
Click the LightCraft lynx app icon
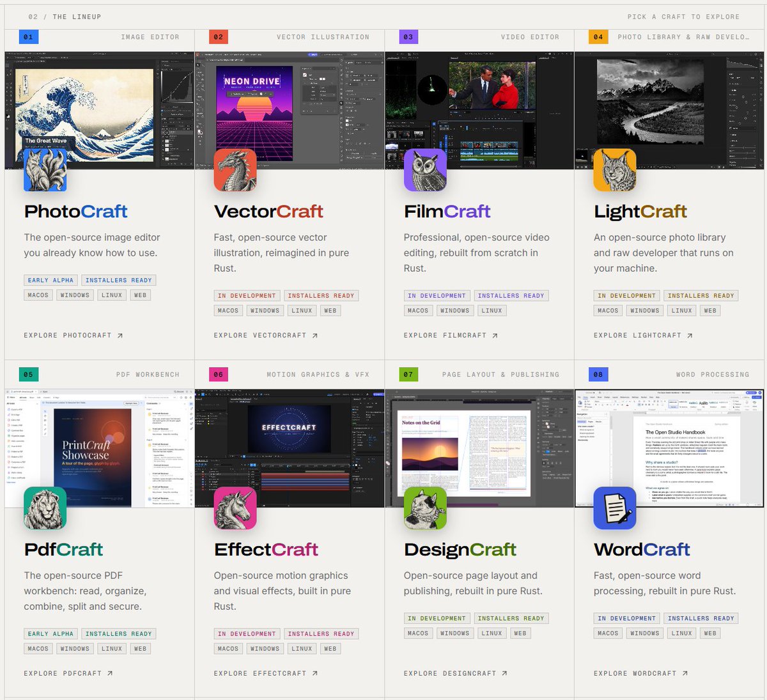(615, 170)
